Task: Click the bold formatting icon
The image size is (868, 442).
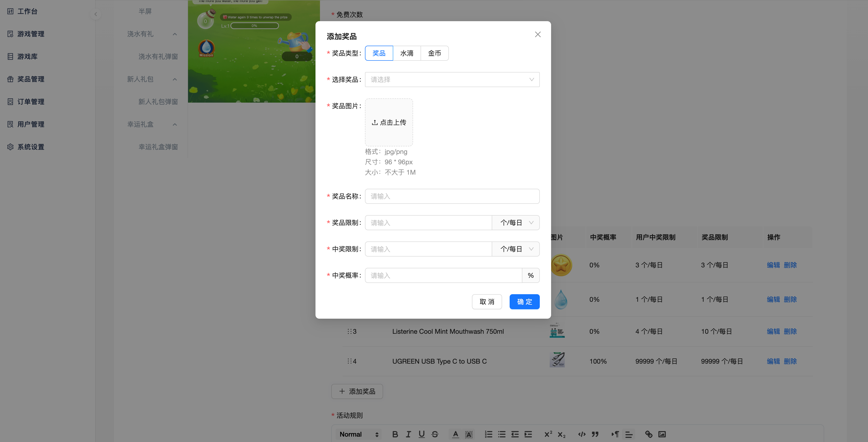Action: click(395, 434)
